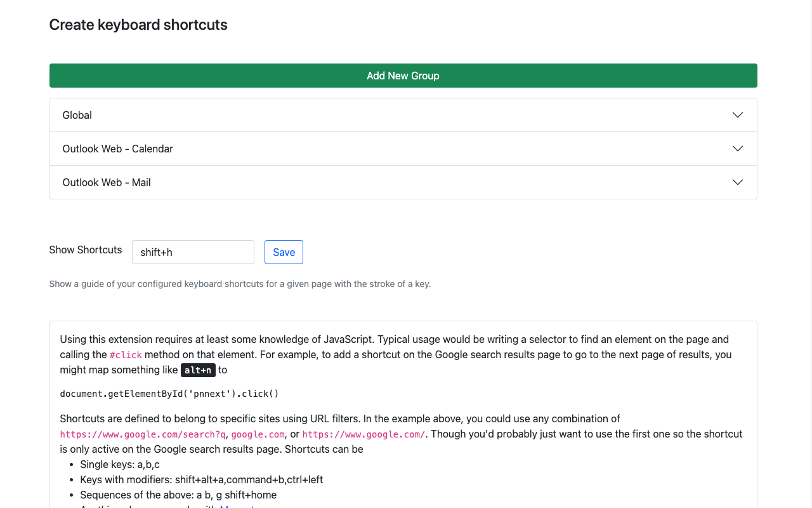Toggle the Outlook Web - Mail chevron arrow
The width and height of the screenshot is (812, 508).
tap(737, 182)
